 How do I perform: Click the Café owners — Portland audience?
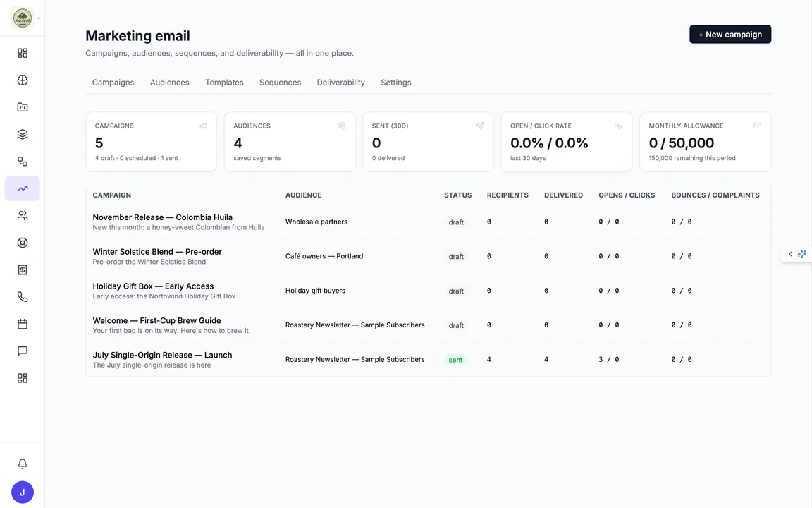click(324, 256)
